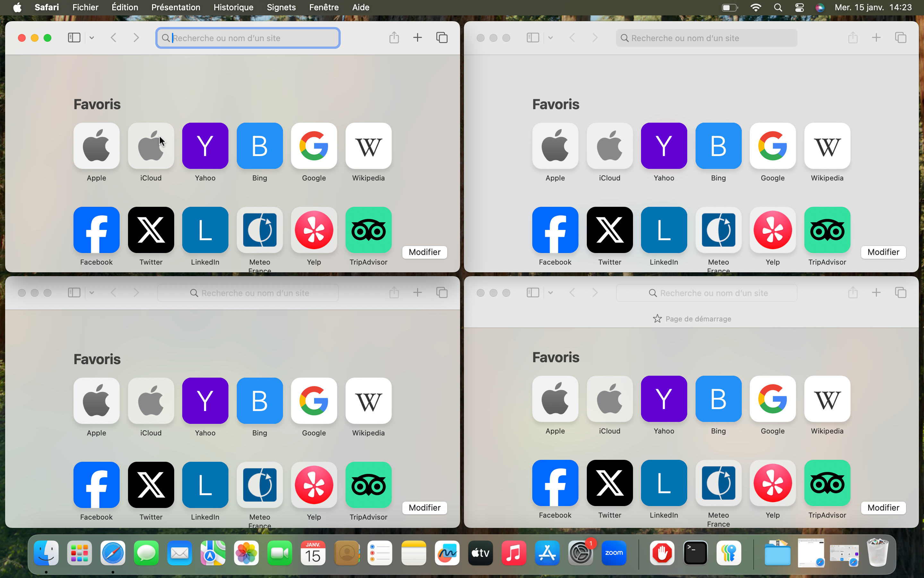Show tab overview in top-left window
The height and width of the screenshot is (578, 924).
click(x=442, y=38)
